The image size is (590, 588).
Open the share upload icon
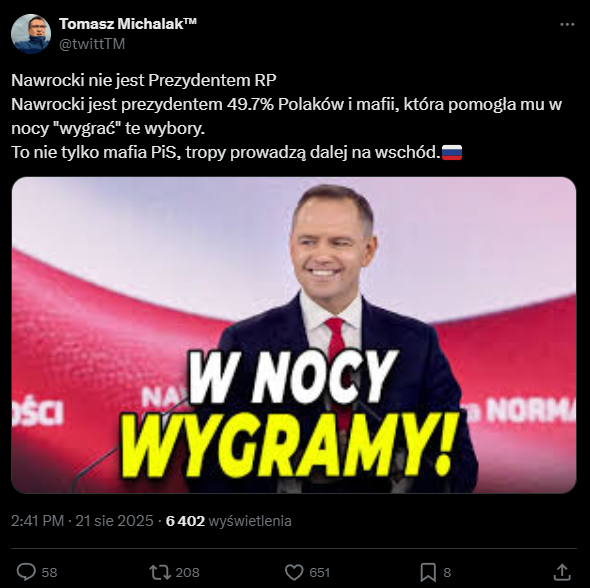pos(562,572)
